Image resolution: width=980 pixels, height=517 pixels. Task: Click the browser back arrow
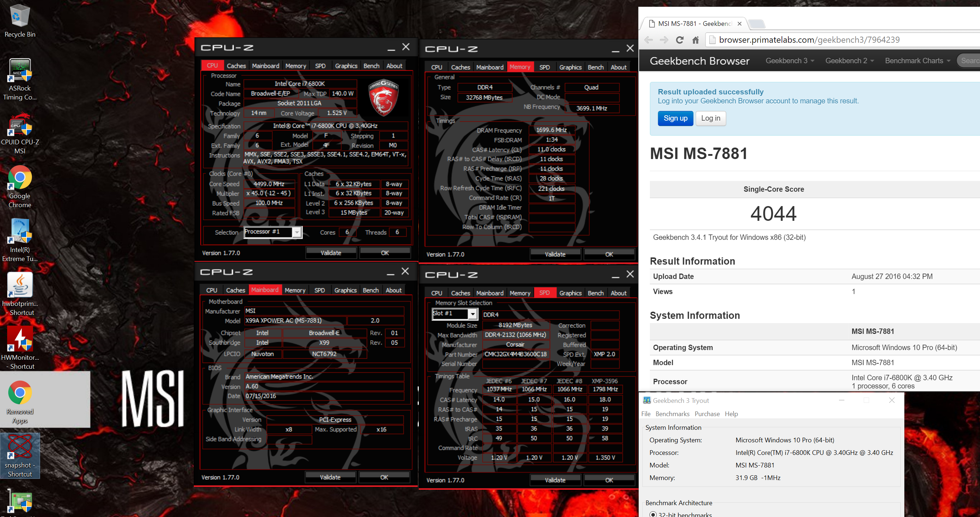point(649,40)
